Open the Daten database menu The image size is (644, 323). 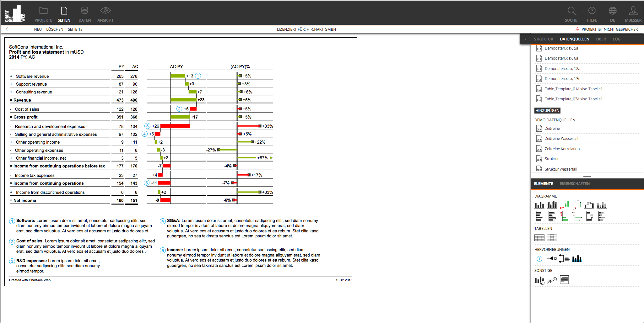[x=84, y=14]
